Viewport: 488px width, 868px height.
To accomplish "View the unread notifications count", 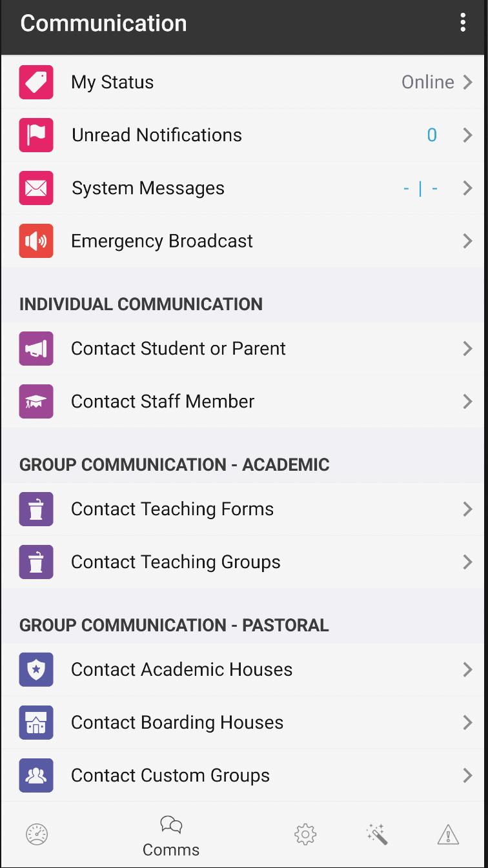I will point(432,135).
